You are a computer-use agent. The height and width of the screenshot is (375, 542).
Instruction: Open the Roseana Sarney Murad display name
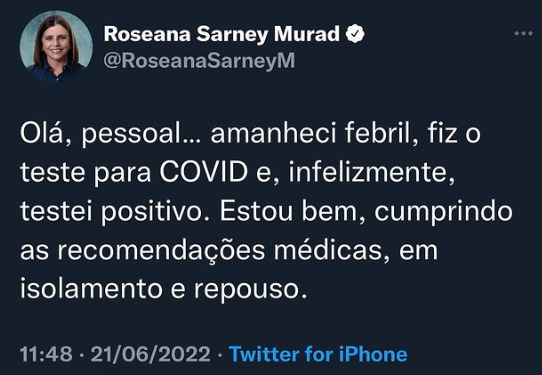point(222,34)
